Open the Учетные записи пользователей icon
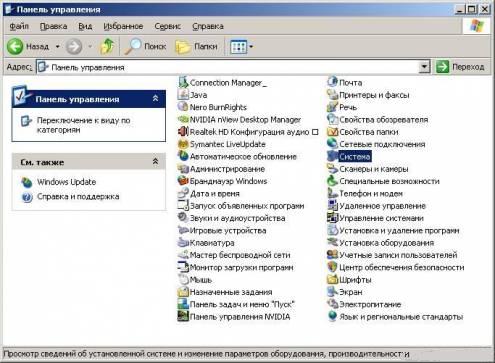Viewport: 495px width, 363px height. 392,255
